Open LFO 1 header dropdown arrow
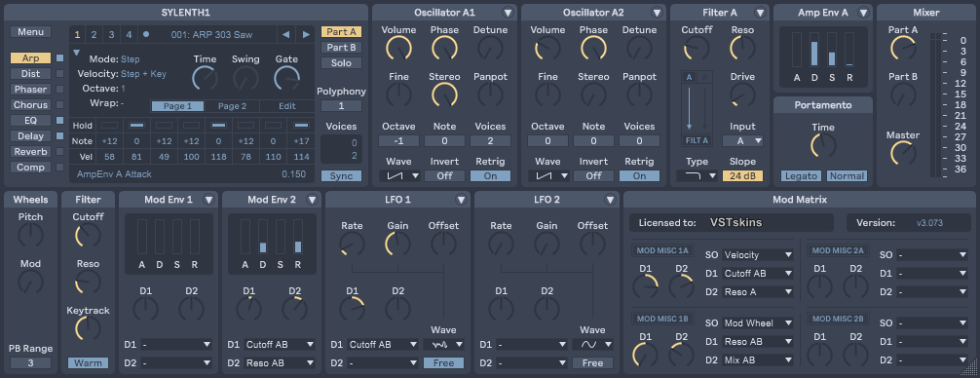 point(461,200)
